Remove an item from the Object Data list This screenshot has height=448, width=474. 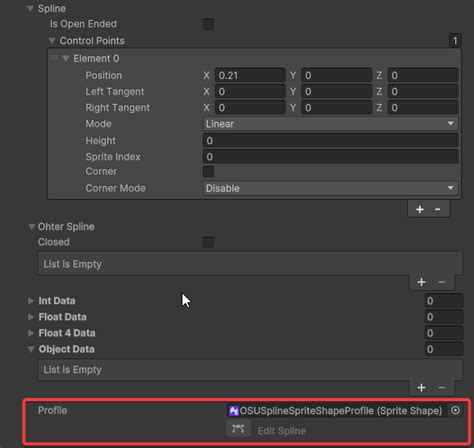point(441,387)
